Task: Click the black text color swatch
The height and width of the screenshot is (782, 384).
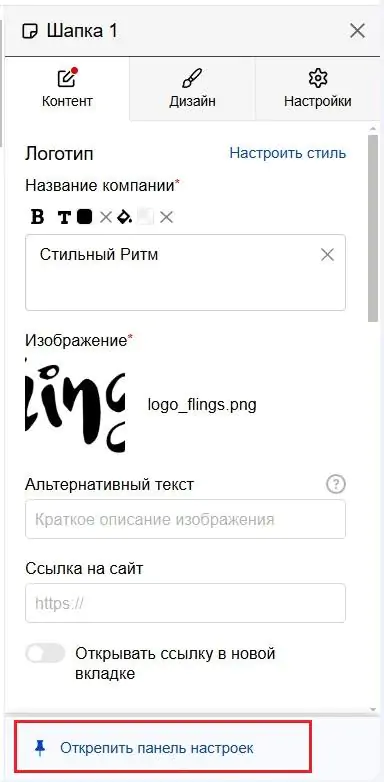Action: click(x=84, y=217)
